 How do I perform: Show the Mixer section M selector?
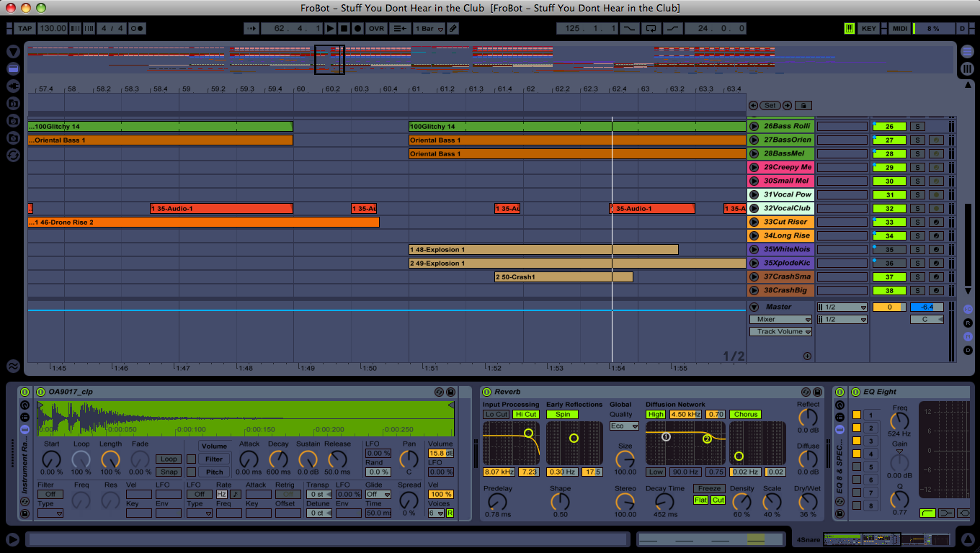tap(968, 336)
